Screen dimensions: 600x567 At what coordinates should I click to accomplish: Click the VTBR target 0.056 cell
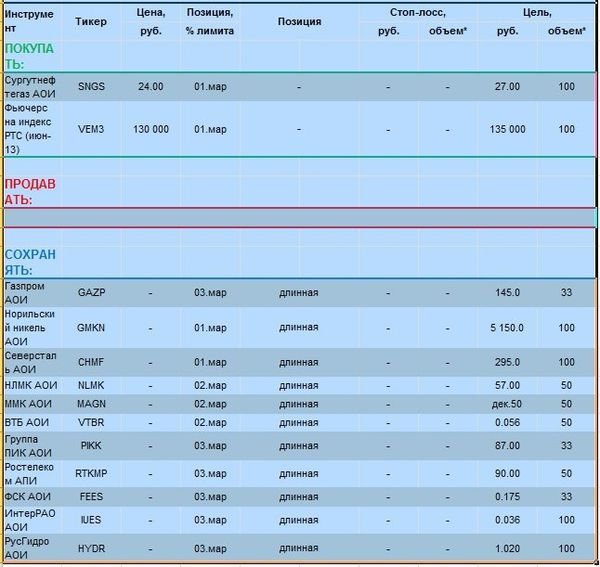(x=507, y=422)
